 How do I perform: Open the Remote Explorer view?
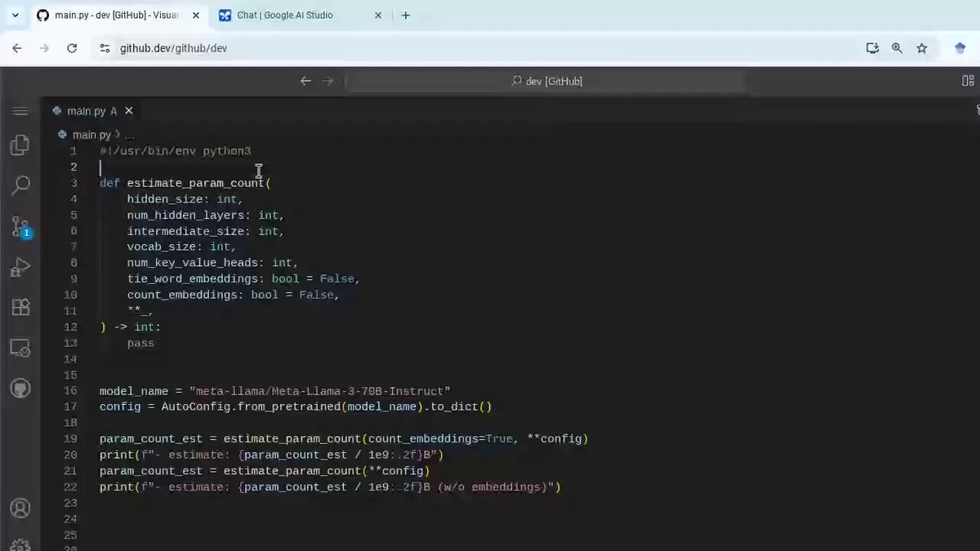20,348
